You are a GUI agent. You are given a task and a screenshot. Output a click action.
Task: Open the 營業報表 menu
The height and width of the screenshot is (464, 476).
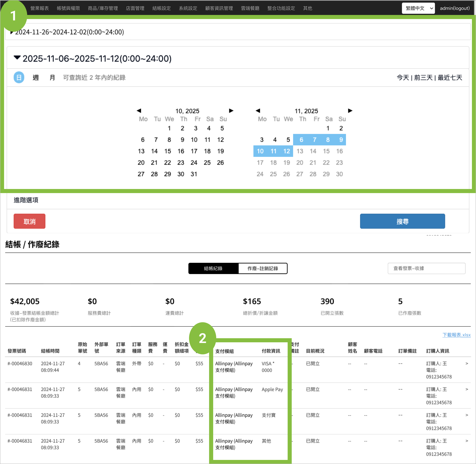(39, 8)
